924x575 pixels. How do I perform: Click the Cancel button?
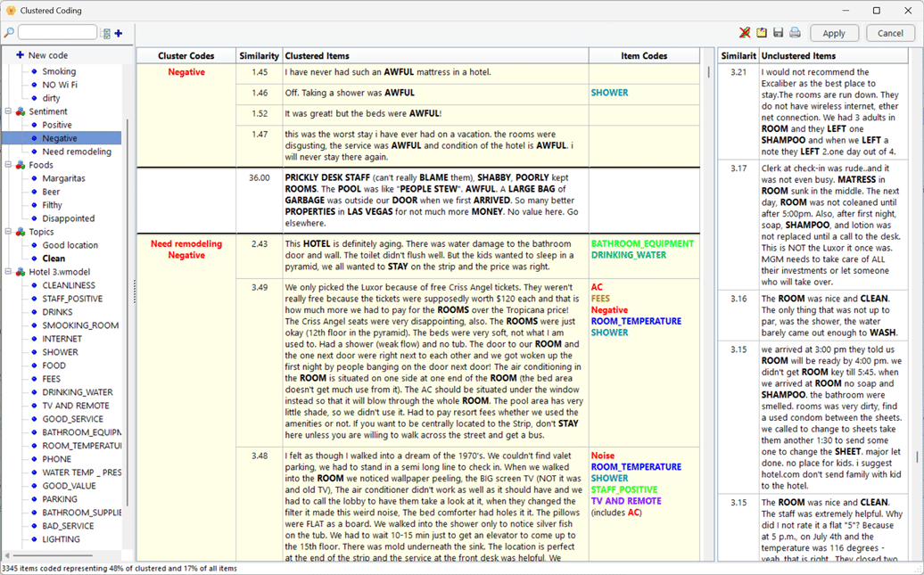click(890, 33)
